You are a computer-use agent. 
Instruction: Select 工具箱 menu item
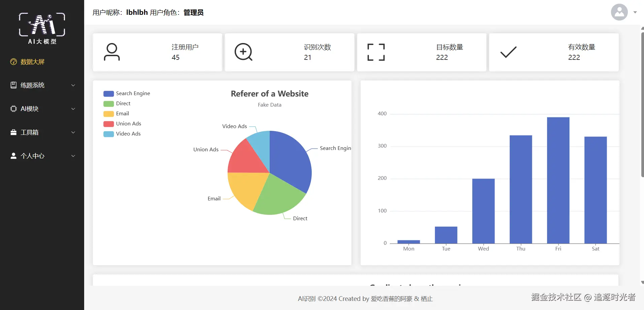[x=42, y=132]
